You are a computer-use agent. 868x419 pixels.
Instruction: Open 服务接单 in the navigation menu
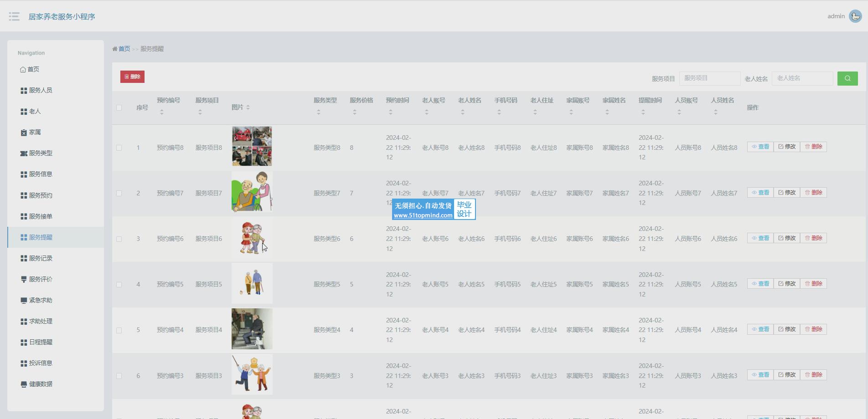click(x=56, y=216)
